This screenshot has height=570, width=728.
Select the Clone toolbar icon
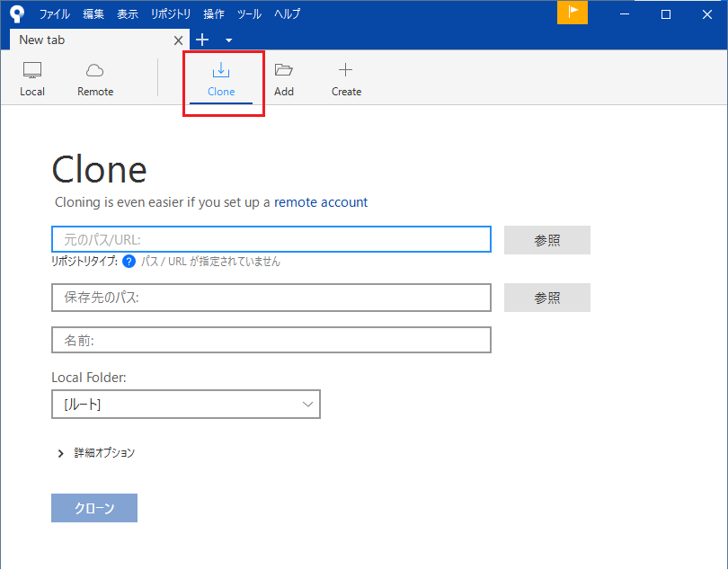(x=221, y=80)
